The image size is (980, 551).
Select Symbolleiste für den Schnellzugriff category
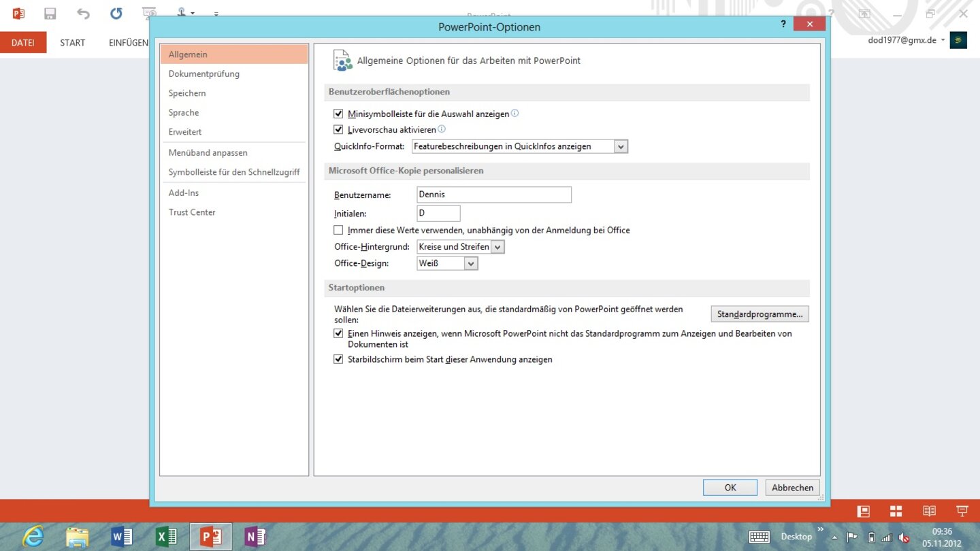[x=234, y=172]
